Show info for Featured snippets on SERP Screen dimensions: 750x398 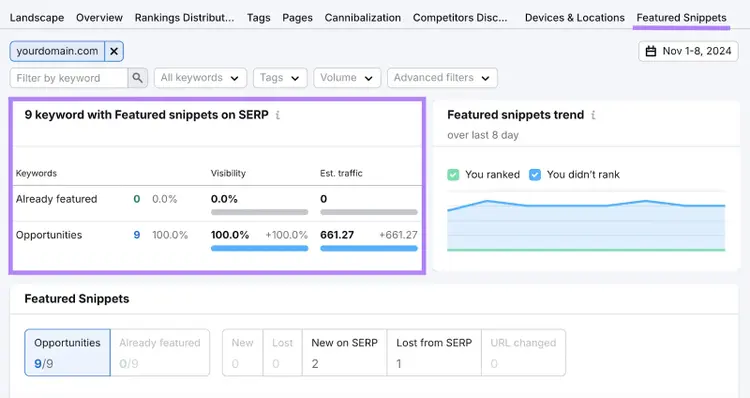[x=278, y=115]
